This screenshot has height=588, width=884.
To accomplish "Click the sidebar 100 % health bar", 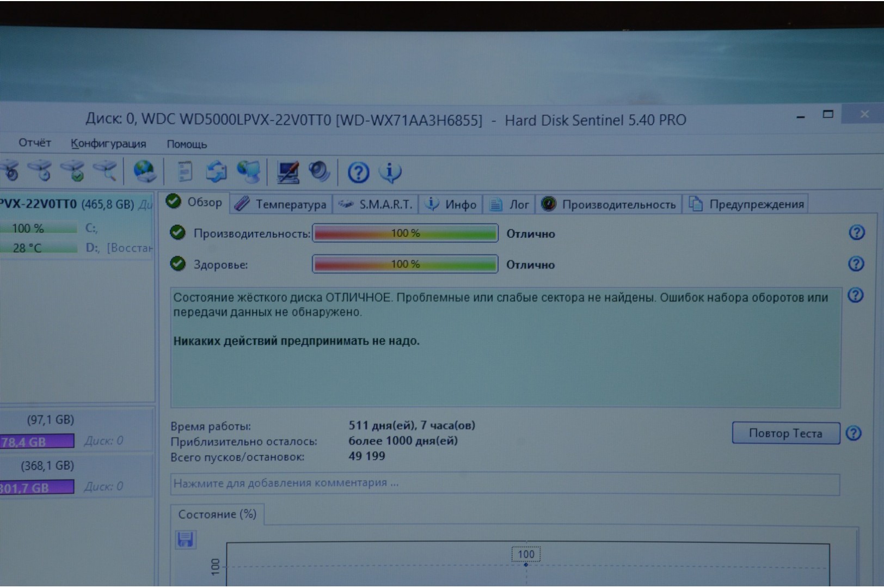I will tap(38, 228).
